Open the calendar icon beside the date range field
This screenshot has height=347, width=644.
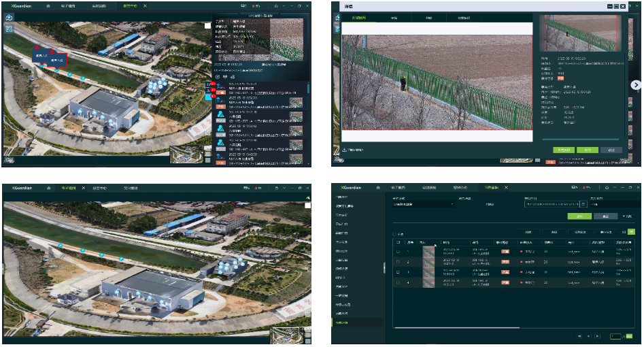[583, 203]
